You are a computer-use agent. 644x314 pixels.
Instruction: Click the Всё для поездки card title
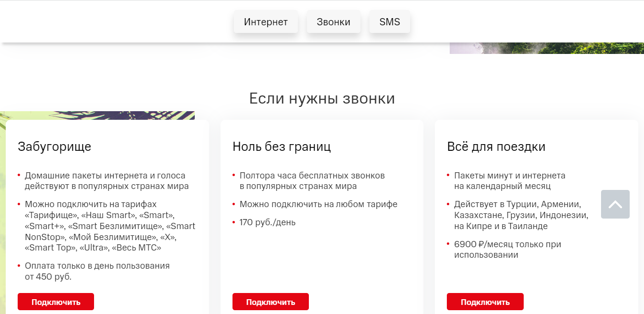click(x=496, y=147)
